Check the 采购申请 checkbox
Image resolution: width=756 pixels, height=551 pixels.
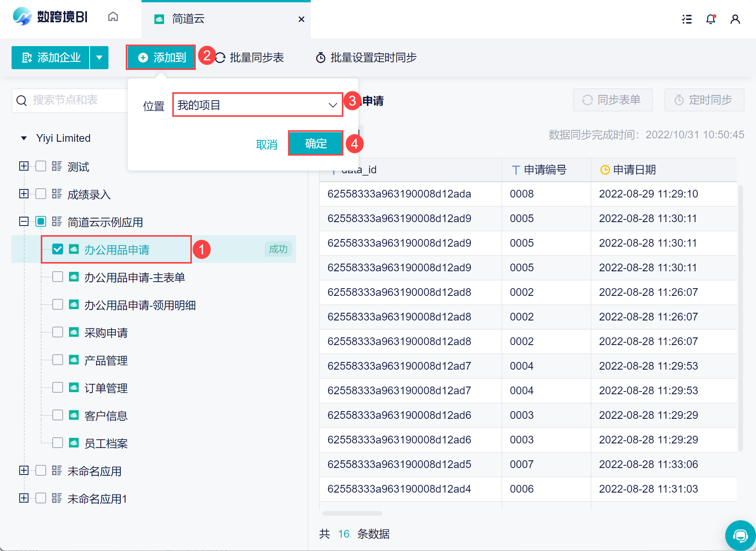pyautogui.click(x=58, y=332)
